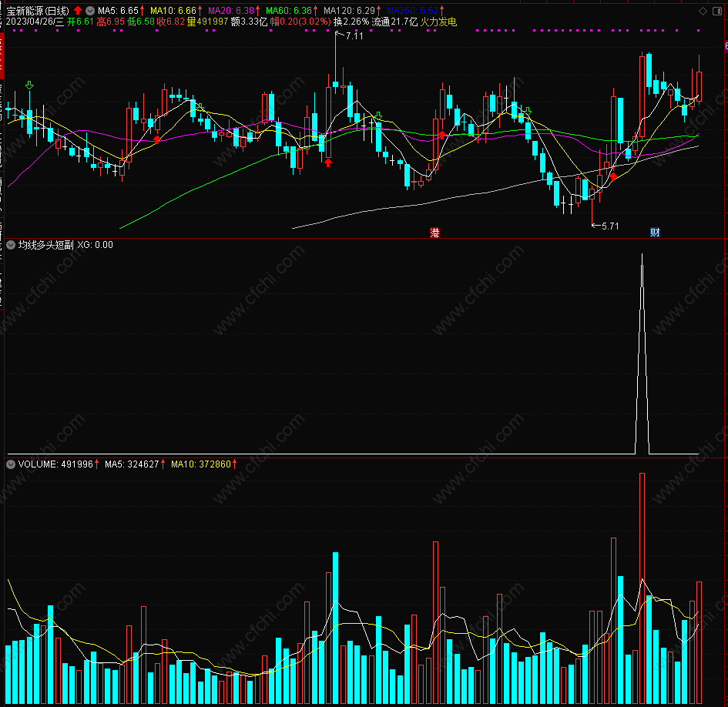Viewport: 728px width, 707px height.
Task: Select the MA60: 6.36 label
Action: point(289,10)
